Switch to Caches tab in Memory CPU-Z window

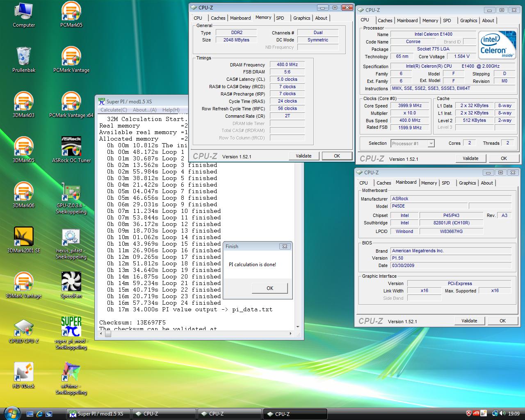click(x=218, y=18)
